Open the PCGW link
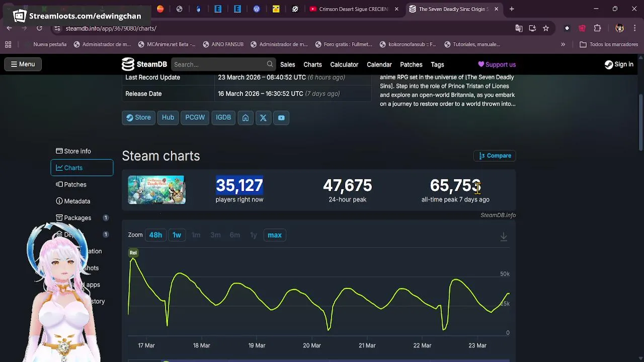Screen dimensions: 644x362 tap(195, 118)
